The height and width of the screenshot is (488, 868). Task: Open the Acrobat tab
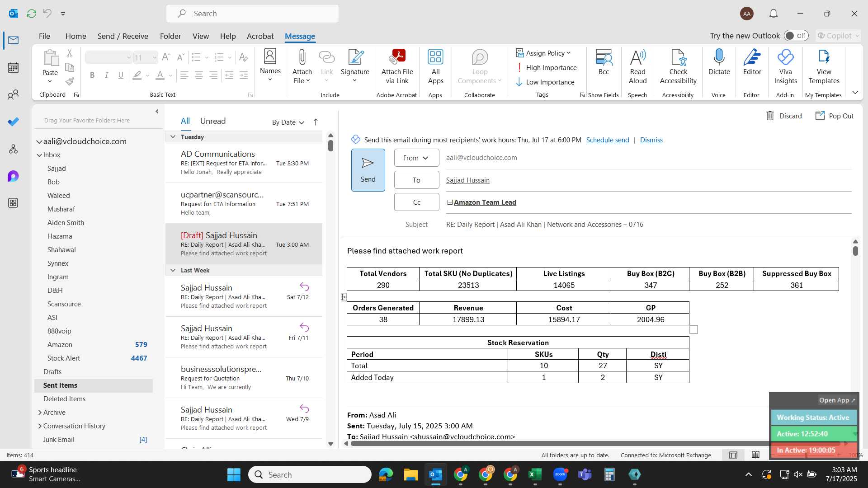260,36
